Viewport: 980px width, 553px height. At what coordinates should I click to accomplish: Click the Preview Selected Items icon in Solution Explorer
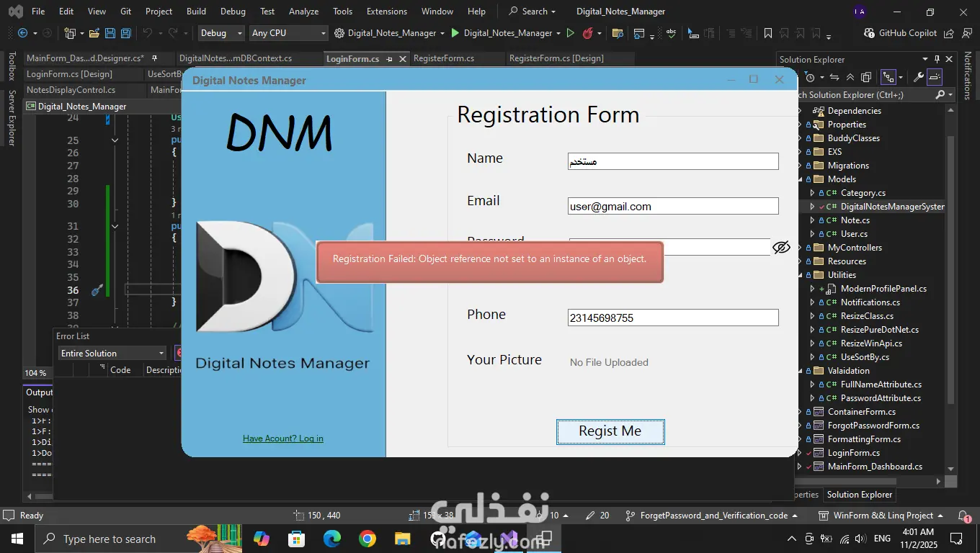tap(935, 77)
